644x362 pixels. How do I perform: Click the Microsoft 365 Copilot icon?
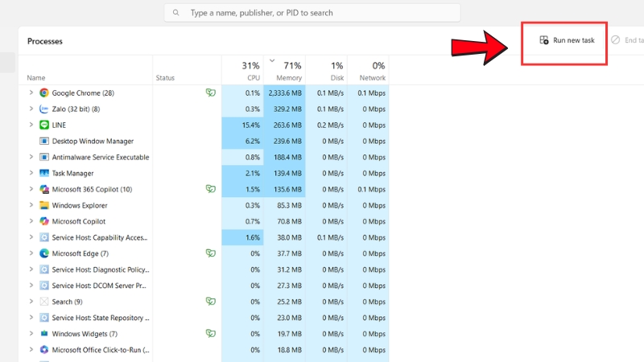44,189
